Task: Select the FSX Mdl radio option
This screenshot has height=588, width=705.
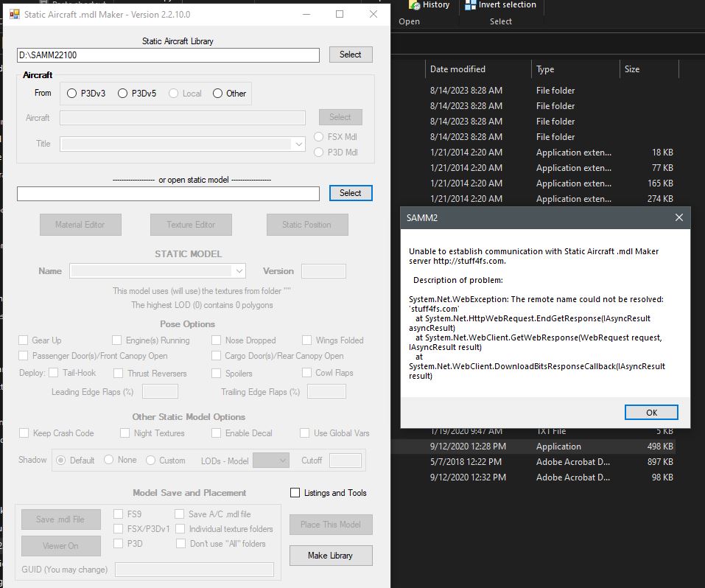Action: [318, 137]
